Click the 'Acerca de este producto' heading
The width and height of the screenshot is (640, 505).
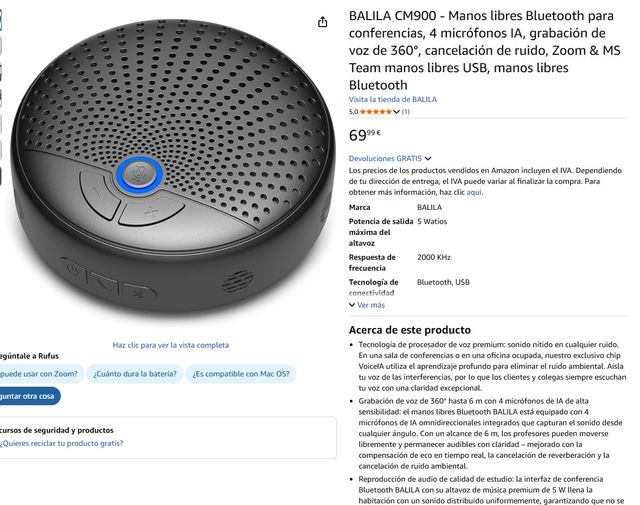(410, 330)
